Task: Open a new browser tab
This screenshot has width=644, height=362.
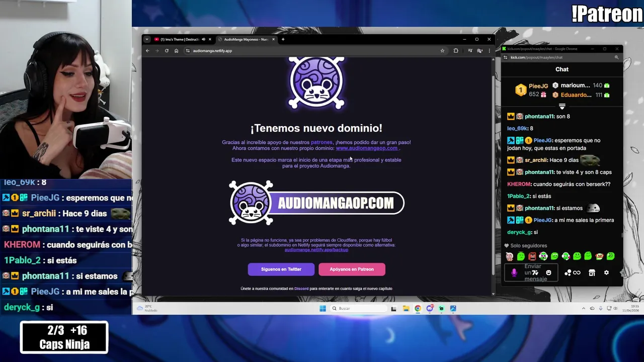Action: click(283, 39)
